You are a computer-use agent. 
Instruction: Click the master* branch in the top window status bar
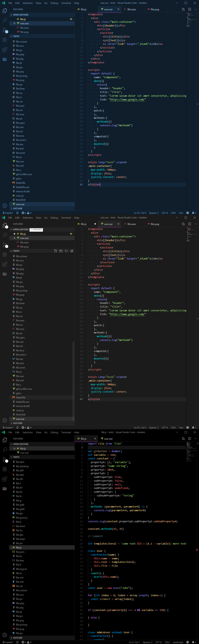coord(8,213)
